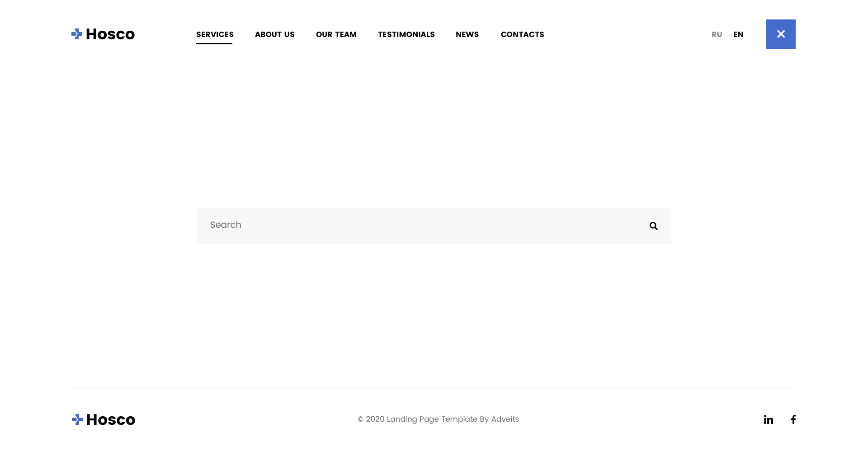The image size is (868, 452).
Task: Open the Testimonials page
Action: (x=406, y=34)
